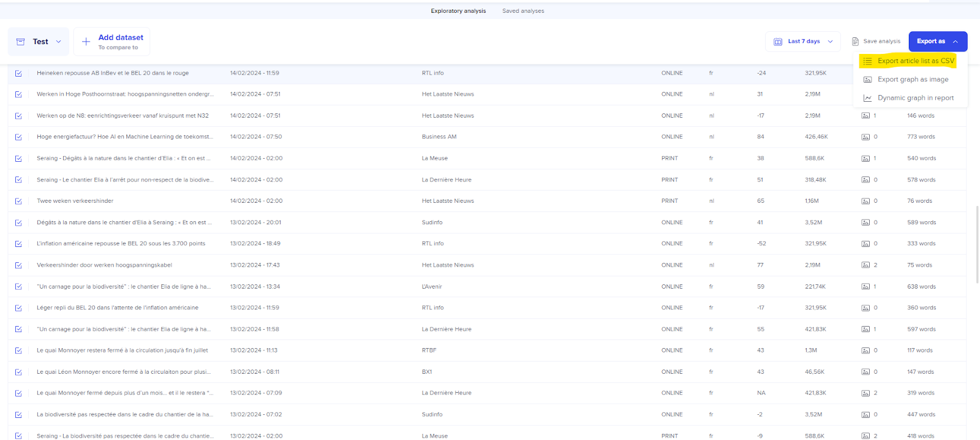Uncheck the Heineken repousse AB InBev article
Viewport: 980px width, 440px height.
click(18, 74)
